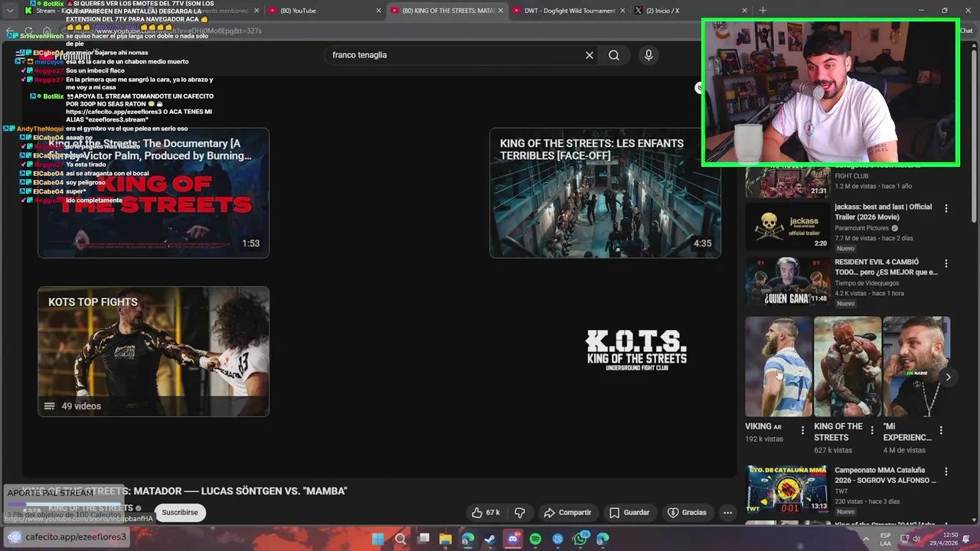Image resolution: width=980 pixels, height=551 pixels.
Task: Open the browser tab list dropdown
Action: click(x=10, y=11)
